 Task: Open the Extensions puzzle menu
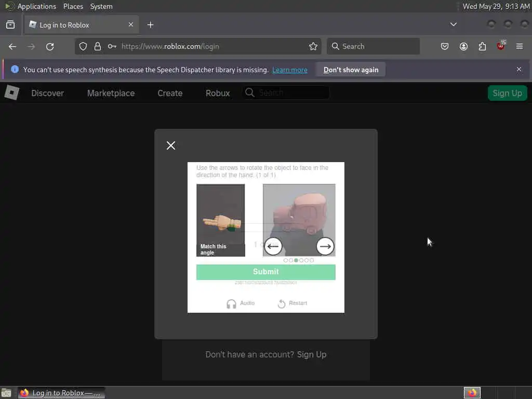[x=482, y=46]
